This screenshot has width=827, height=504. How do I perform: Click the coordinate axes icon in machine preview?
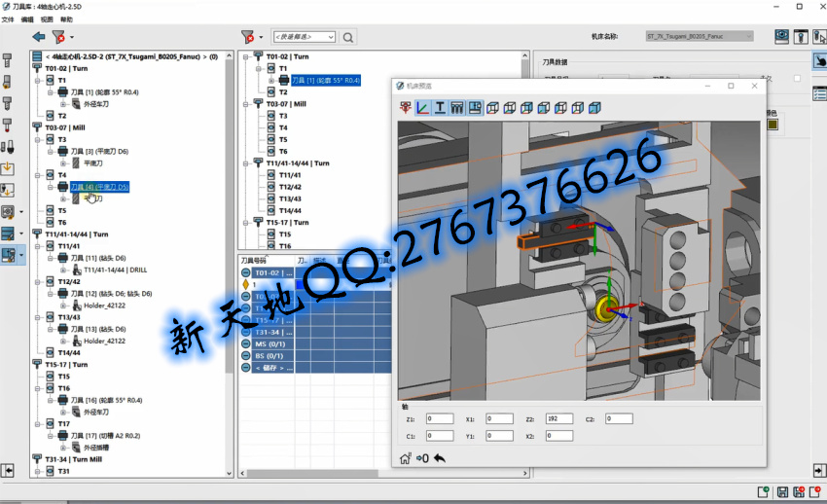422,108
